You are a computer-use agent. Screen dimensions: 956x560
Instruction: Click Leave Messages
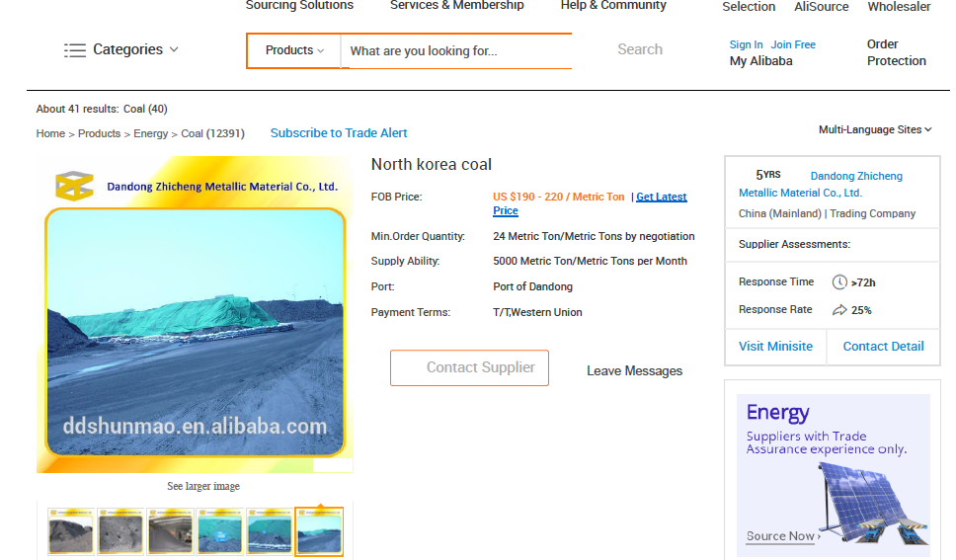click(634, 371)
